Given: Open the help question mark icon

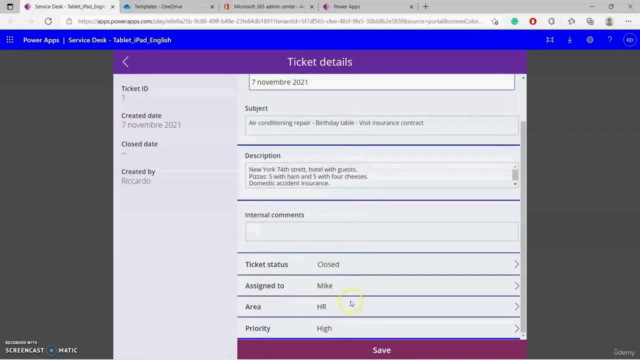Looking at the screenshot, I should pos(610,40).
